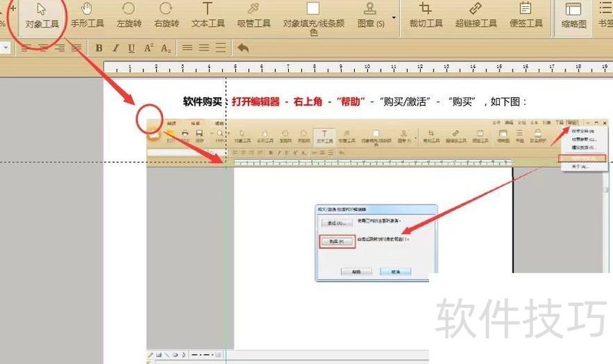The width and height of the screenshot is (613, 364).
Task: Select the 裁切工具 crop tool
Action: [426, 16]
